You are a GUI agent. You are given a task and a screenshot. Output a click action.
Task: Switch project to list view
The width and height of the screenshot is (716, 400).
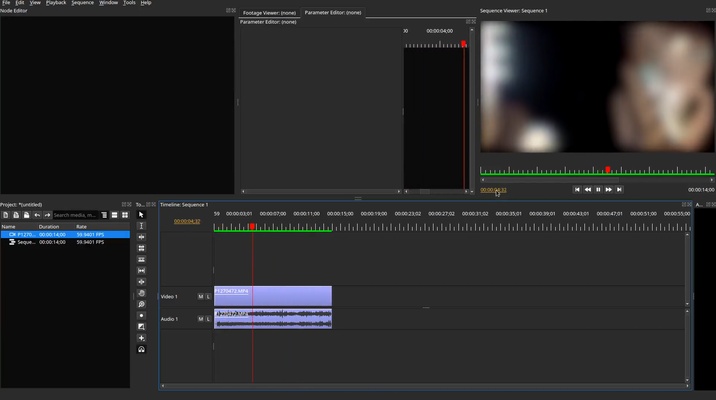click(x=115, y=215)
